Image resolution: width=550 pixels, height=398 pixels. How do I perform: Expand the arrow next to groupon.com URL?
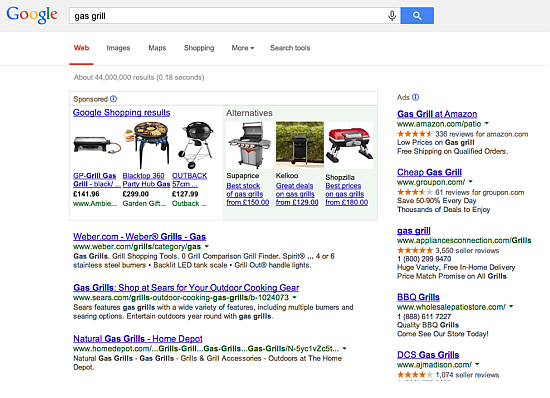point(471,182)
